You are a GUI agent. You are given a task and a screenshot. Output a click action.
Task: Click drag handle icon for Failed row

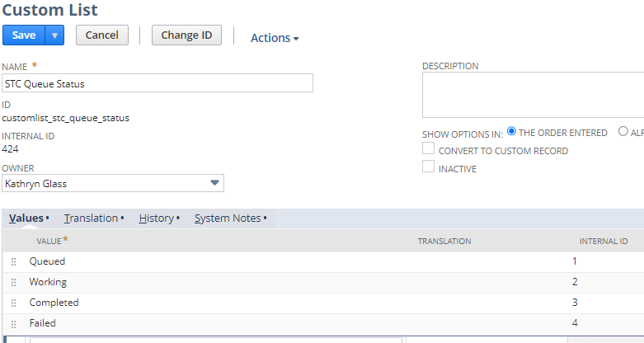(x=13, y=324)
